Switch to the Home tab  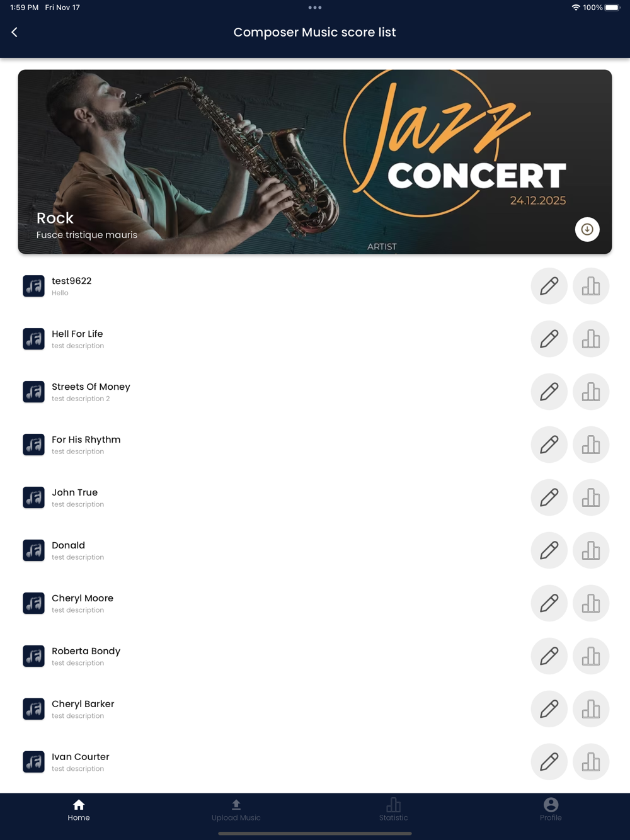pos(79,810)
